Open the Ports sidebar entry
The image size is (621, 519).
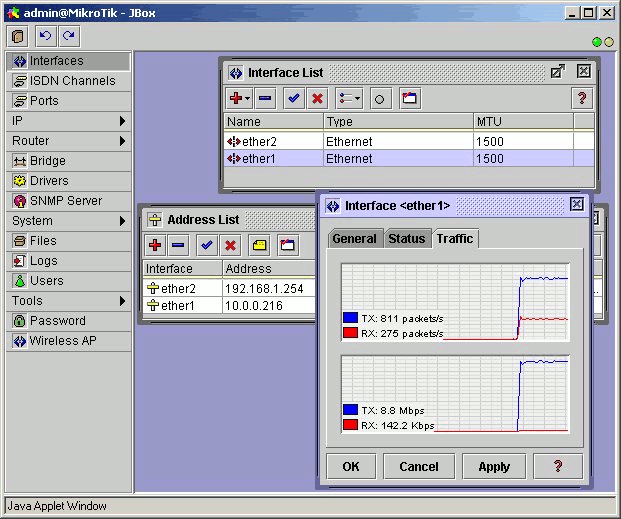[68, 101]
